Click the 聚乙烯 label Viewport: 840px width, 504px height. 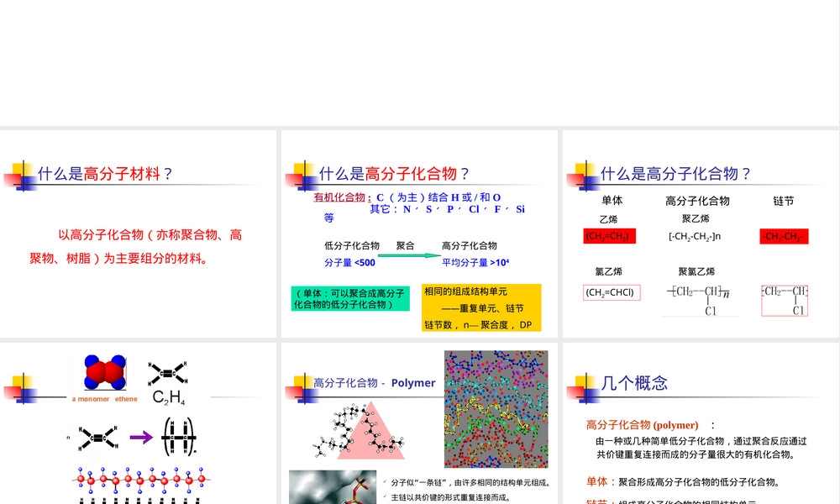pyautogui.click(x=696, y=218)
